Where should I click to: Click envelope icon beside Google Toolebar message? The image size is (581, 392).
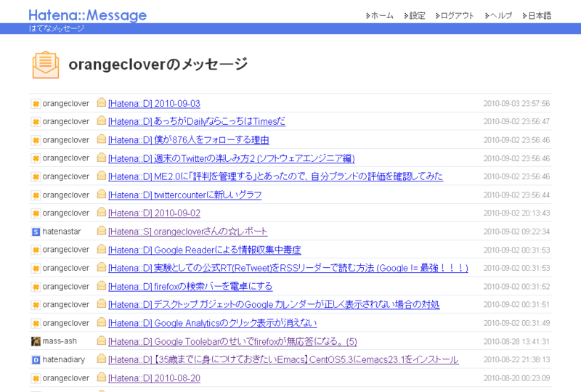pos(102,340)
